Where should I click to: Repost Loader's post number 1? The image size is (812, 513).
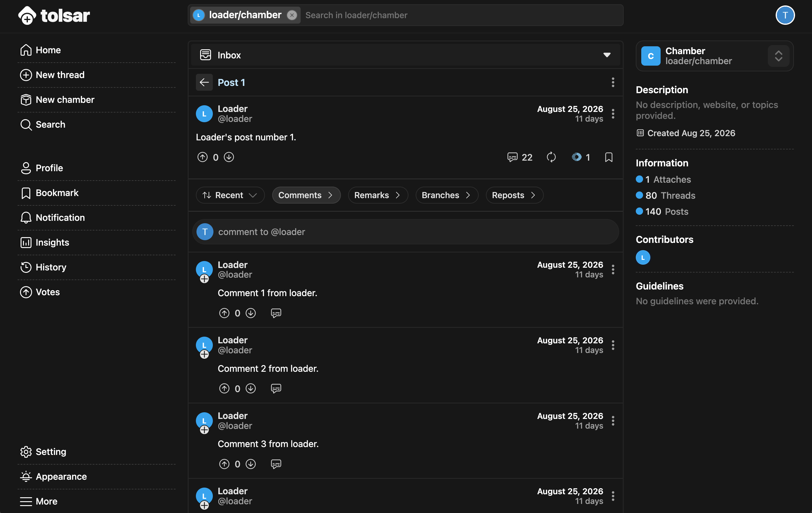[551, 157]
